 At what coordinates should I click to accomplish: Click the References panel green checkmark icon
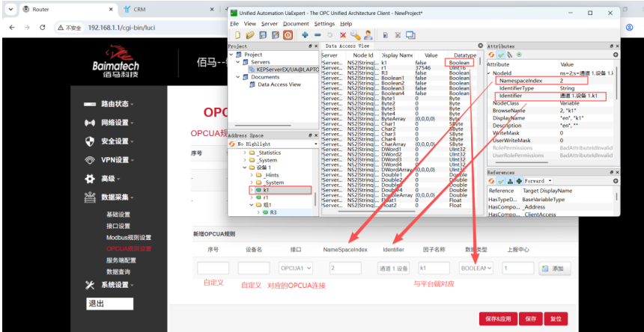tap(501, 181)
